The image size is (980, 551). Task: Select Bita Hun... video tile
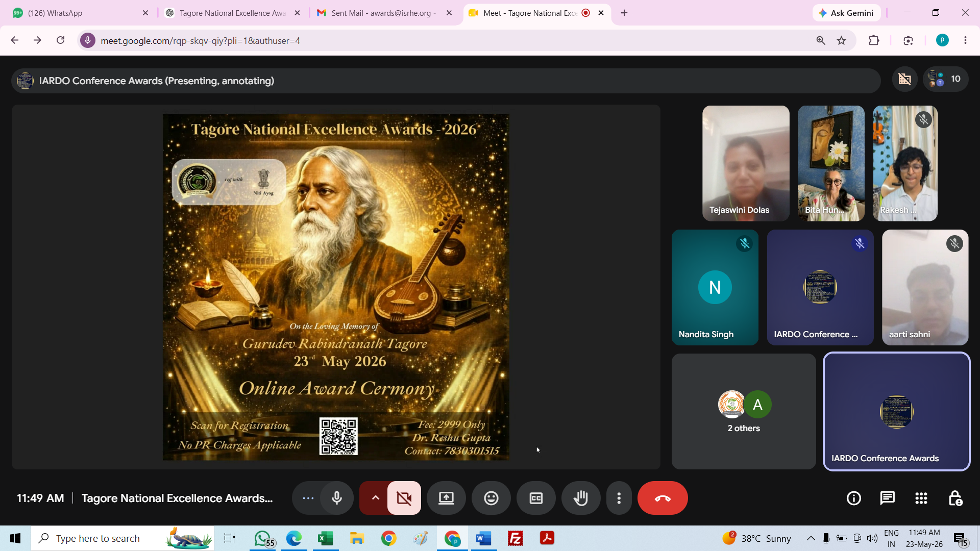pos(831,163)
